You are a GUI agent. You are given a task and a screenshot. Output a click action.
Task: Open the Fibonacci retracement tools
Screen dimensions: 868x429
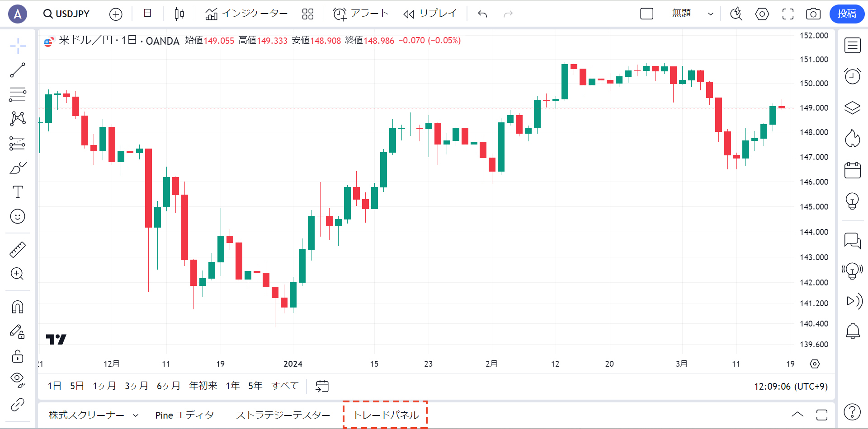[18, 94]
